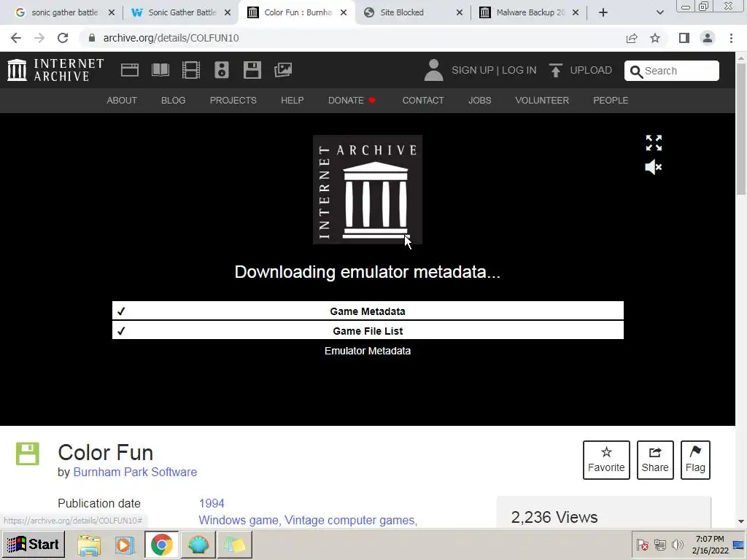Open the Windows Start button
The height and width of the screenshot is (560, 747).
(x=33, y=544)
